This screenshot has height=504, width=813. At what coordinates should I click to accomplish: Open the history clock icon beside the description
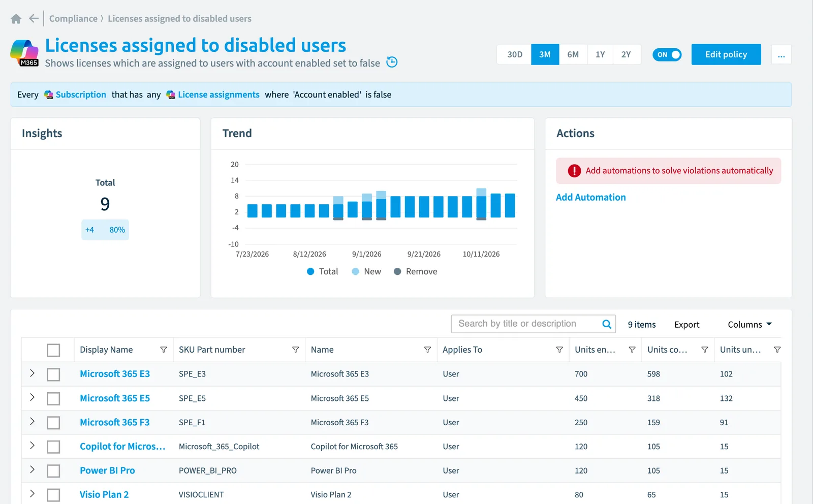tap(392, 62)
